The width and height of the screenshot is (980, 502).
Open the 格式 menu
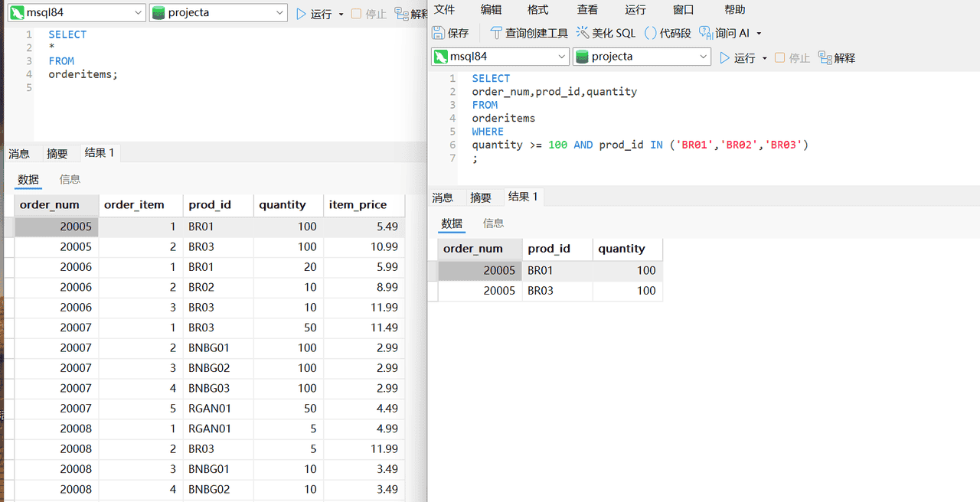(x=537, y=9)
